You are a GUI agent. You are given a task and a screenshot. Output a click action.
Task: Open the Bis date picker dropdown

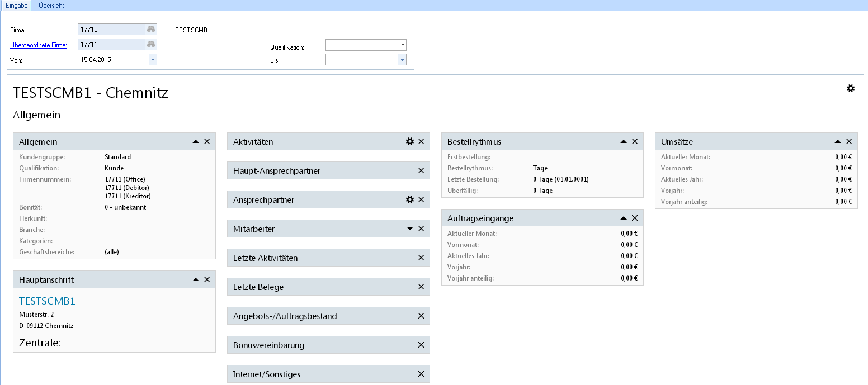pos(402,60)
